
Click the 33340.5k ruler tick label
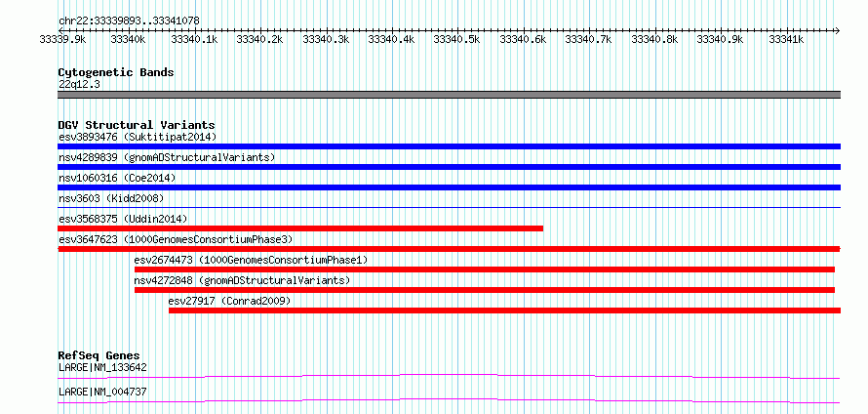pos(456,39)
